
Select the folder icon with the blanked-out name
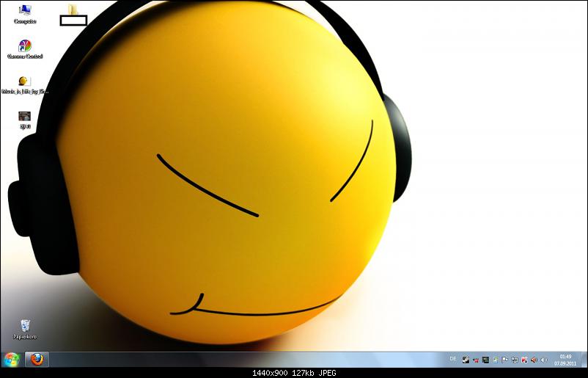(73, 10)
